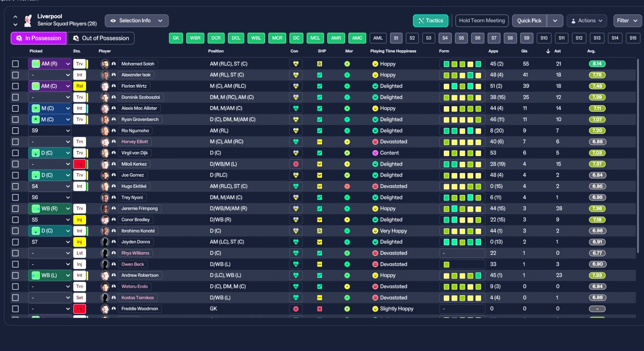
Task: Open Alexander Isak's empty picked dropdown
Action: (x=50, y=75)
